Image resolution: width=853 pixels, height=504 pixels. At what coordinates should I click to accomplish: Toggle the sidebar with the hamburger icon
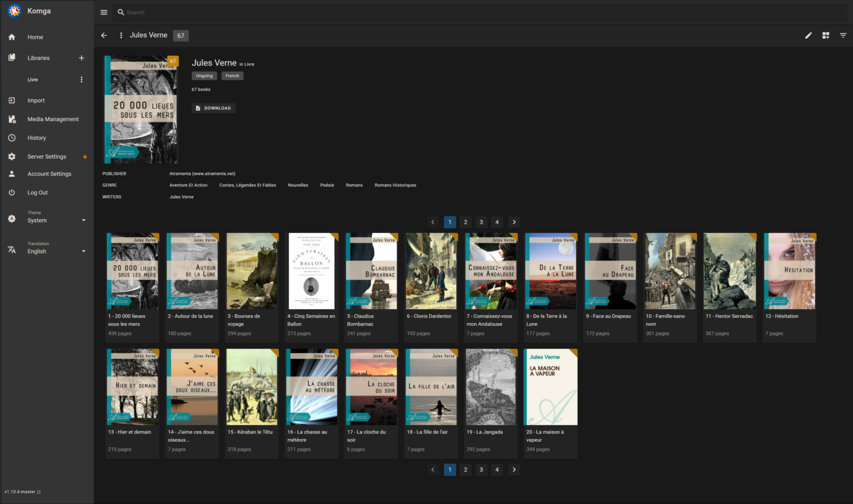103,12
